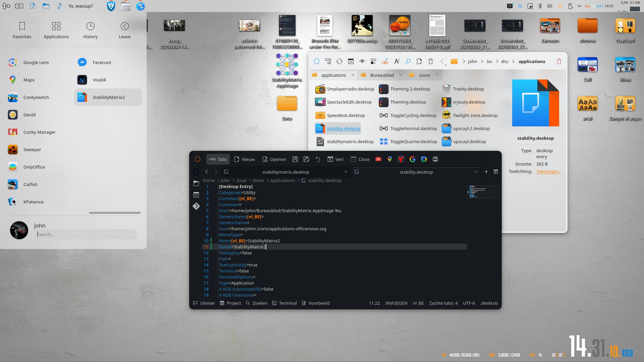Image resolution: width=644 pixels, height=362 pixels.
Task: Click the Close button in editor toolbar
Action: pos(360,159)
